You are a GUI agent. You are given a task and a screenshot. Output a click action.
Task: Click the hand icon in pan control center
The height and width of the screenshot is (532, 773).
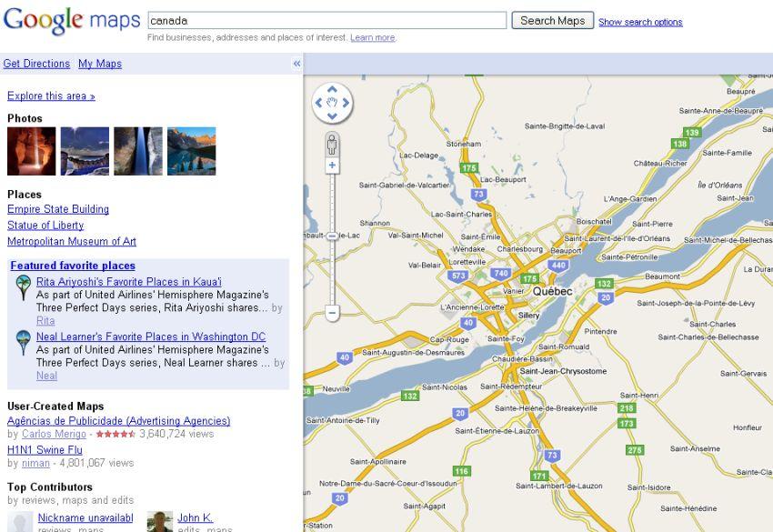pyautogui.click(x=332, y=103)
